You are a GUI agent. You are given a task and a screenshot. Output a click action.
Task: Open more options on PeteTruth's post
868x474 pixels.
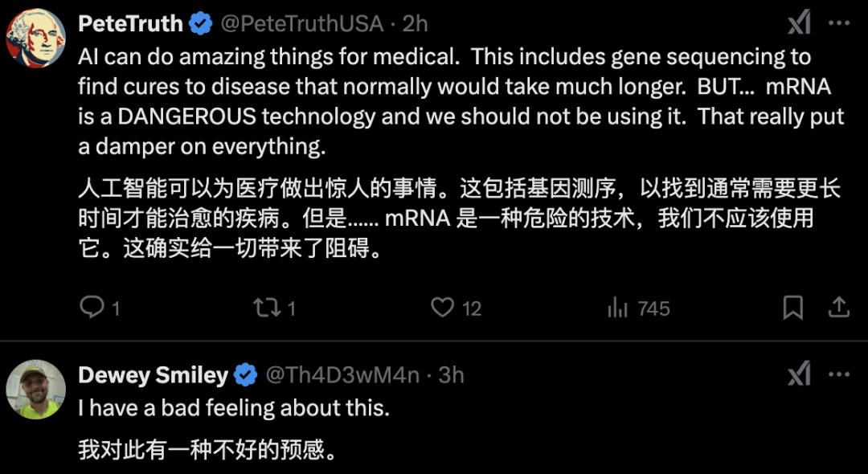[839, 24]
